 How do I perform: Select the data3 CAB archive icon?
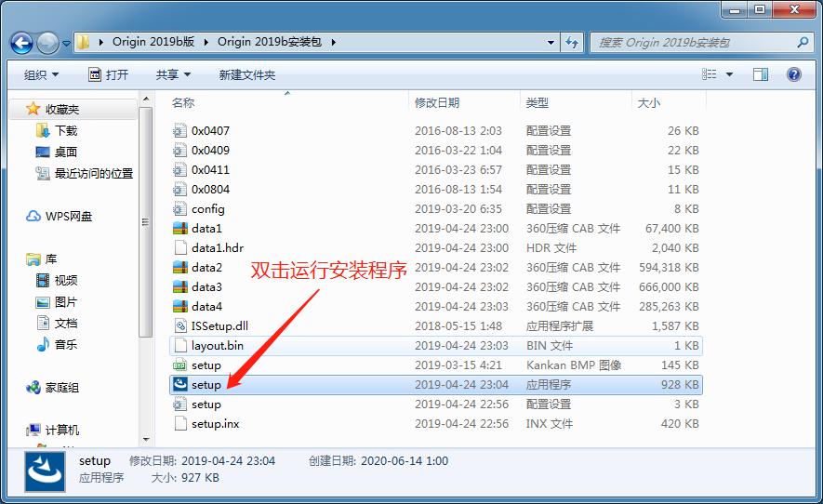(180, 287)
